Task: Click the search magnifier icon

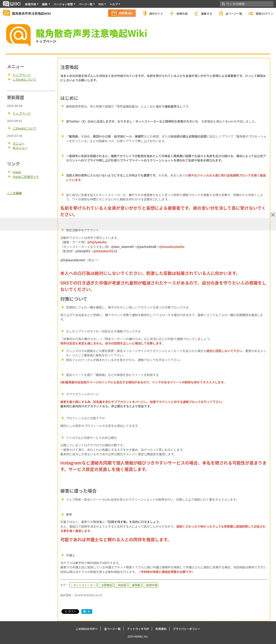Action: click(223, 4)
